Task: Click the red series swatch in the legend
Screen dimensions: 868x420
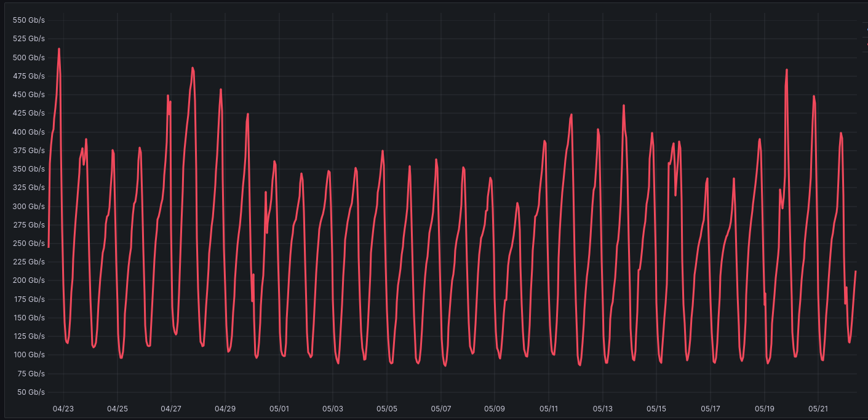Action: (866, 44)
